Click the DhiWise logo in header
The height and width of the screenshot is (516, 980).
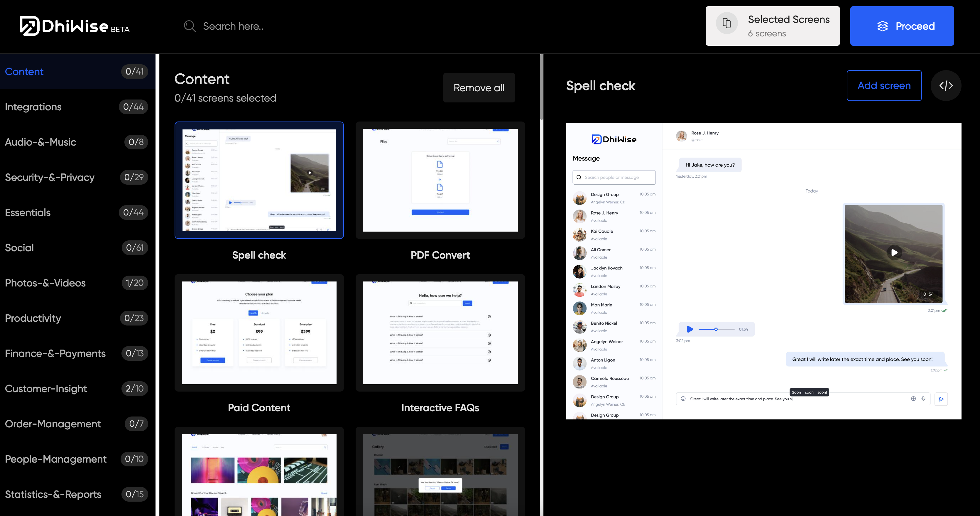point(74,26)
